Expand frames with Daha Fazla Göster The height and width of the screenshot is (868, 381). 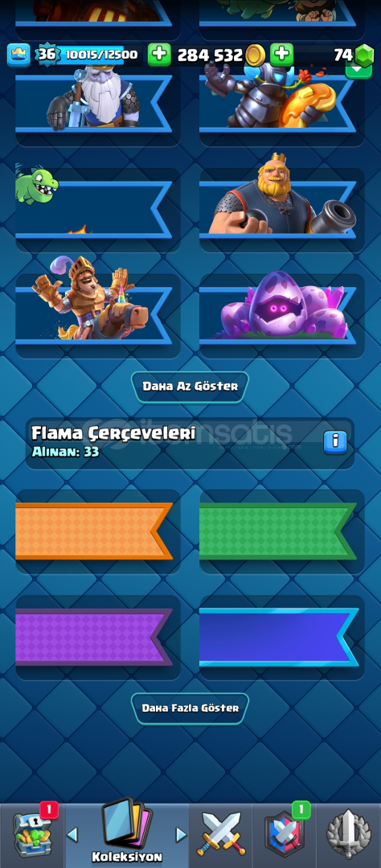[x=190, y=708]
